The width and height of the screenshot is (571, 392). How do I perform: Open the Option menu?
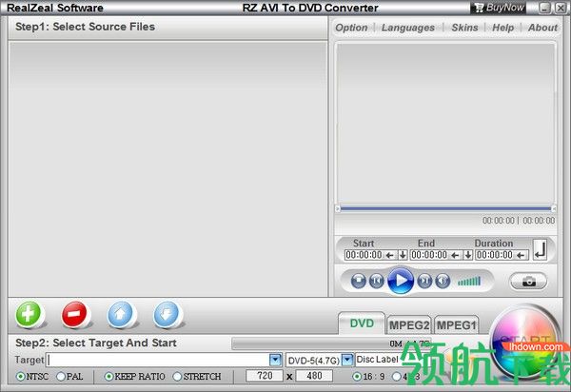351,28
